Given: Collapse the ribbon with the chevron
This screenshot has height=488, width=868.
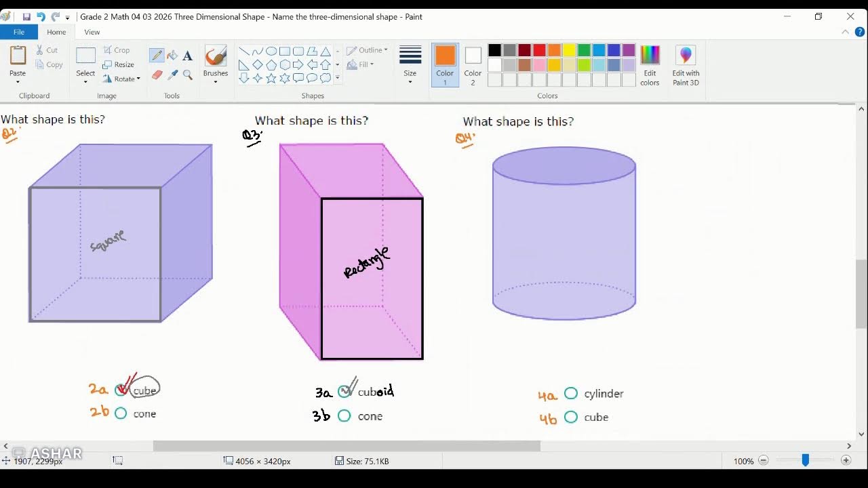Looking at the screenshot, I should (846, 32).
